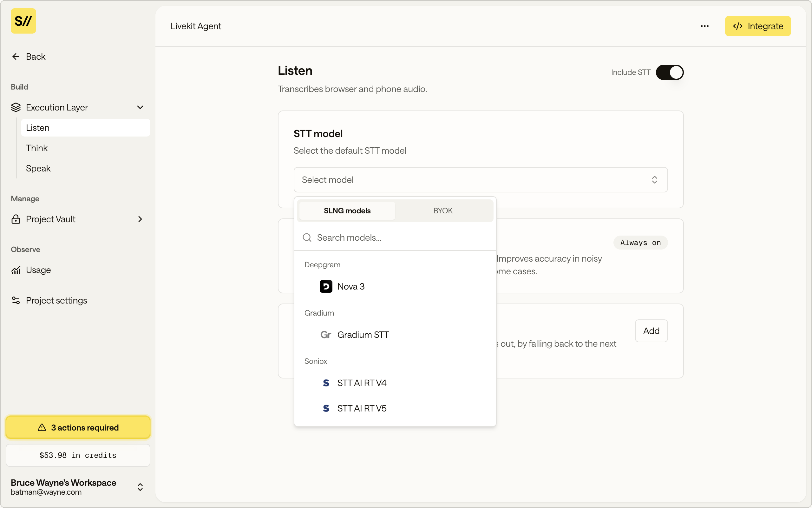Switch to the SLNG models tab
Screen dimensions: 812x508
point(347,211)
